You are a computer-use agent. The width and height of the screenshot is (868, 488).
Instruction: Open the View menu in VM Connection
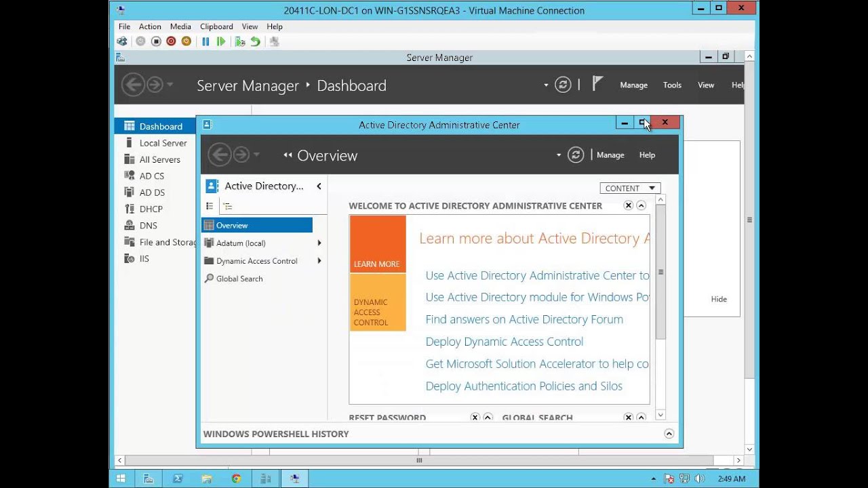250,26
